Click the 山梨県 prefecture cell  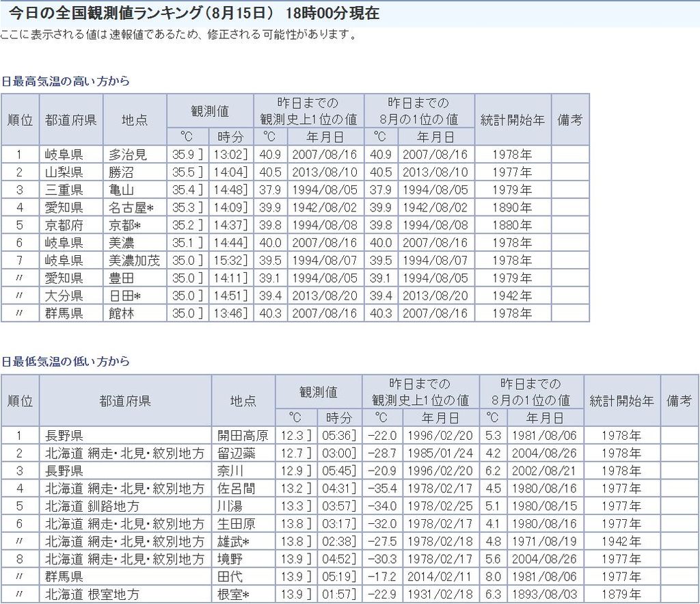pos(64,172)
